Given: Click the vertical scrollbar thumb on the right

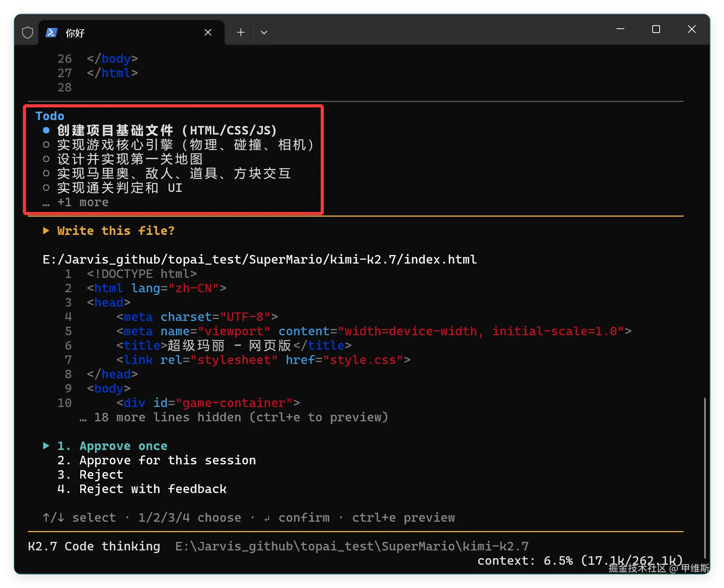Looking at the screenshot, I should tap(705, 477).
